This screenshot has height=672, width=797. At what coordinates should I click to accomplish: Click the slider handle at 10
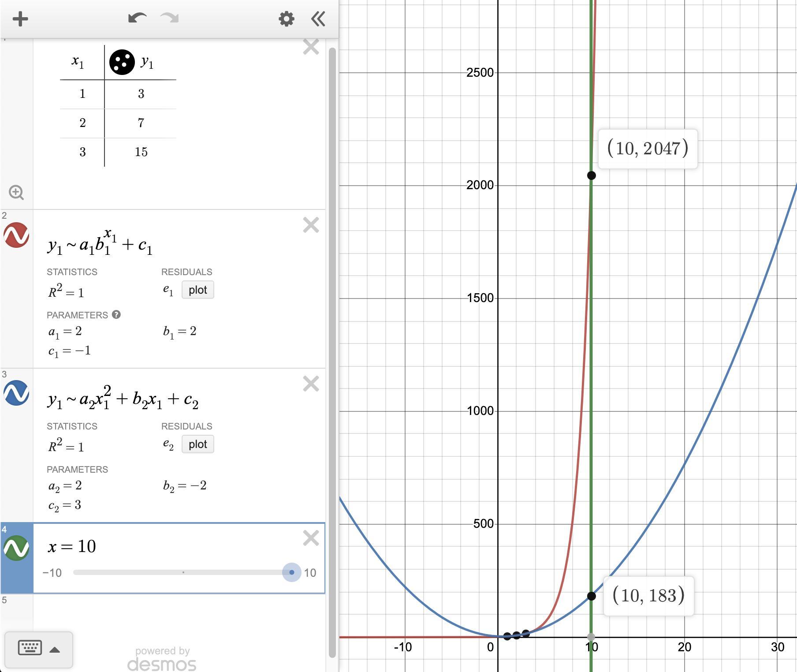click(291, 572)
